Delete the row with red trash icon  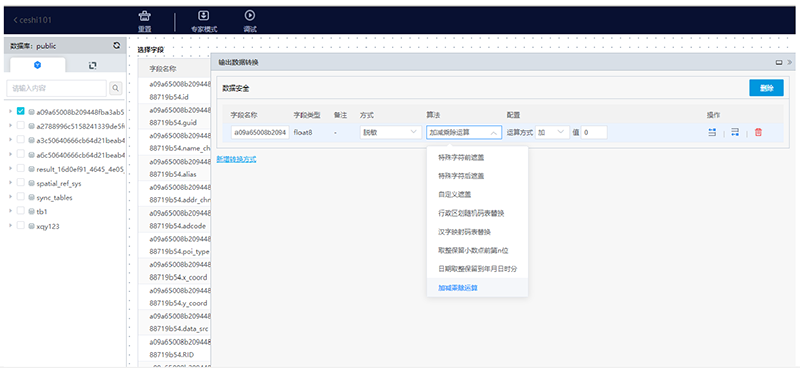pyautogui.click(x=758, y=132)
